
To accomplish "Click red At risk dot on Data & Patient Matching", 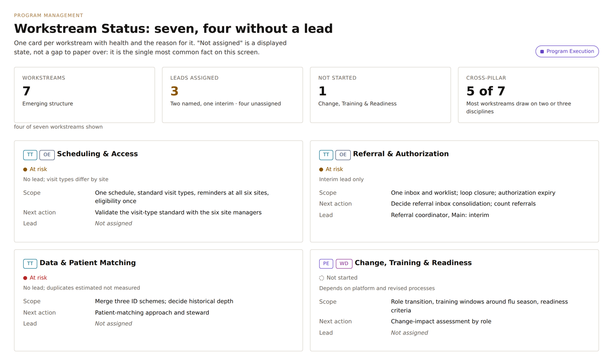I will pos(25,278).
